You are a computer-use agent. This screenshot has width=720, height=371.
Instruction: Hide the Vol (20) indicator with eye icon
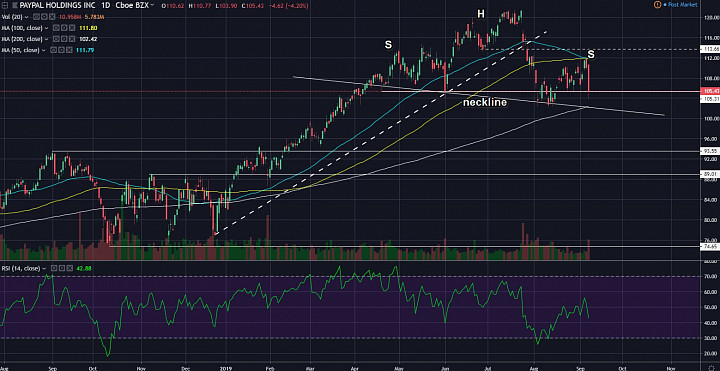tap(37, 17)
